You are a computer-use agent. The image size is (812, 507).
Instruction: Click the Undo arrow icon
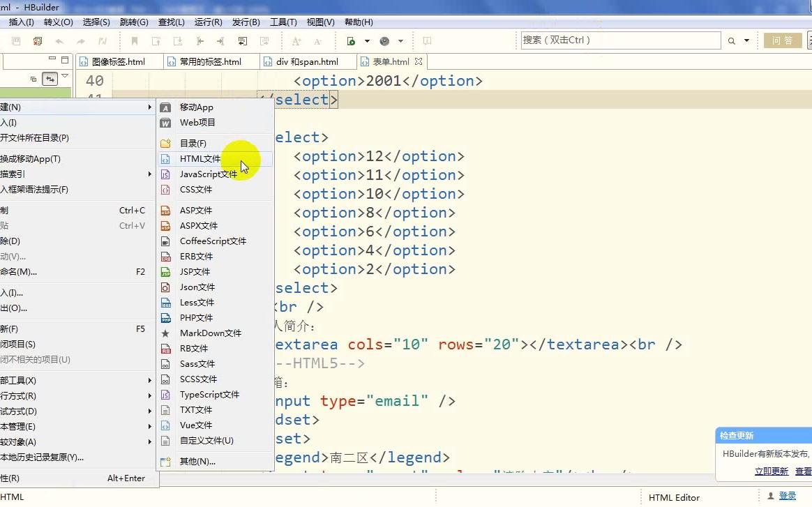59,41
